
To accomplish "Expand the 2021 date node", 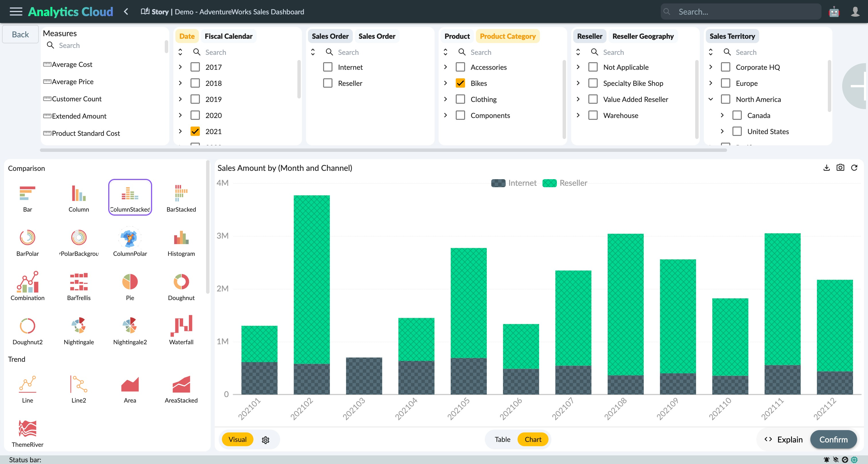I will click(x=180, y=132).
